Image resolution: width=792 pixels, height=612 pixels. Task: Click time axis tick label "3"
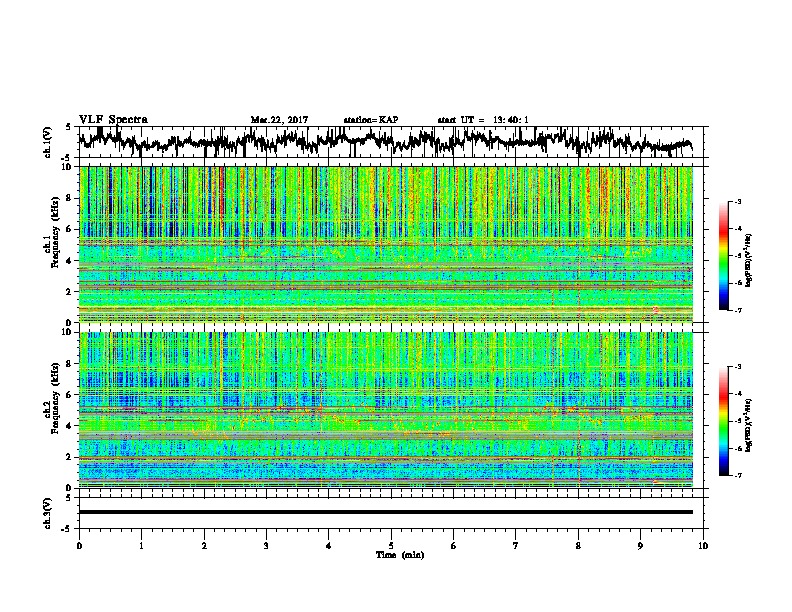[x=266, y=546]
